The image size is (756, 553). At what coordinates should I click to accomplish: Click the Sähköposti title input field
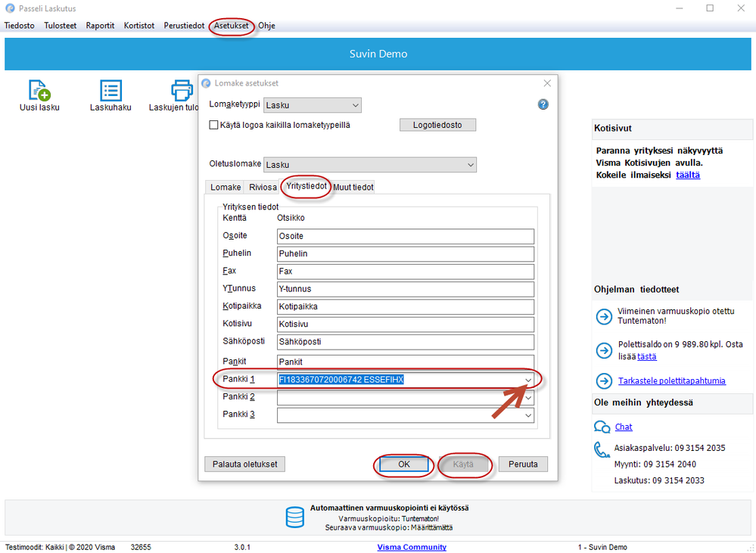406,342
